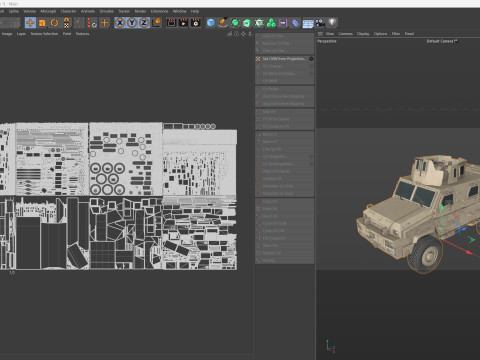Open the Spline menu

click(14, 11)
